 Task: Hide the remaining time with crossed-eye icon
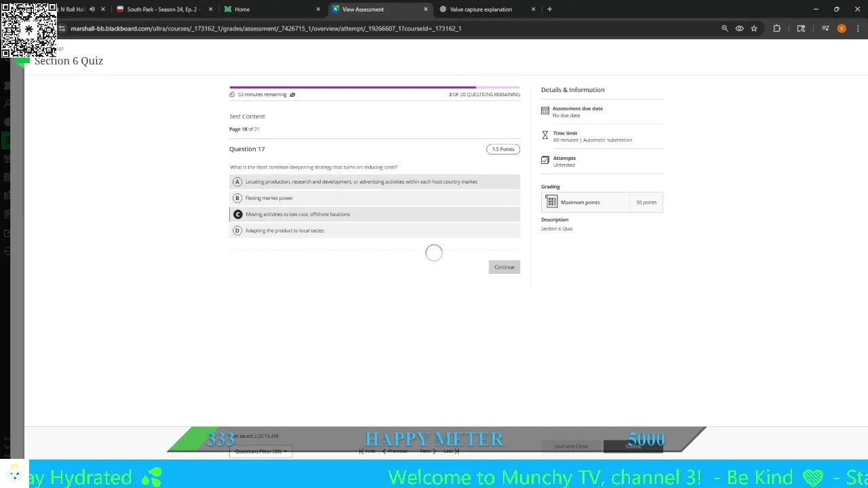click(x=292, y=94)
